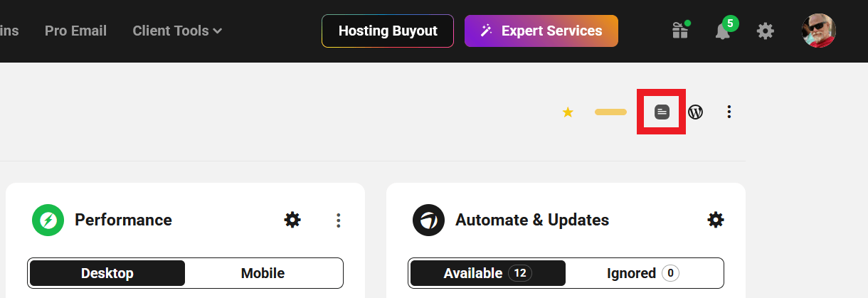Switch Performance view to Mobile
The height and width of the screenshot is (298, 868).
point(263,273)
